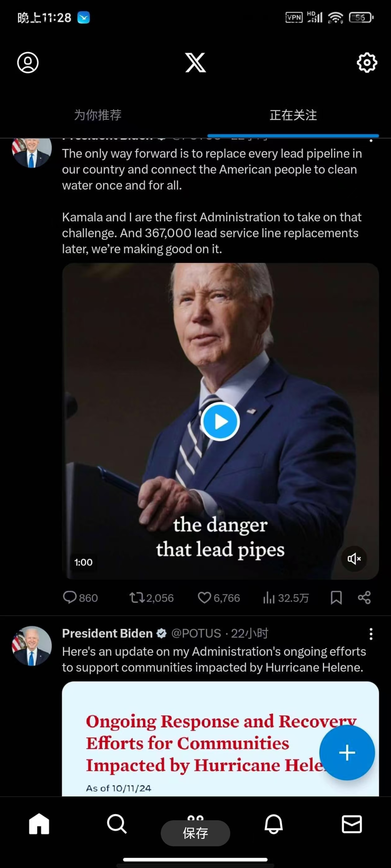The image size is (391, 868).
Task: Reply to the lead pipeline post
Action: tap(70, 598)
